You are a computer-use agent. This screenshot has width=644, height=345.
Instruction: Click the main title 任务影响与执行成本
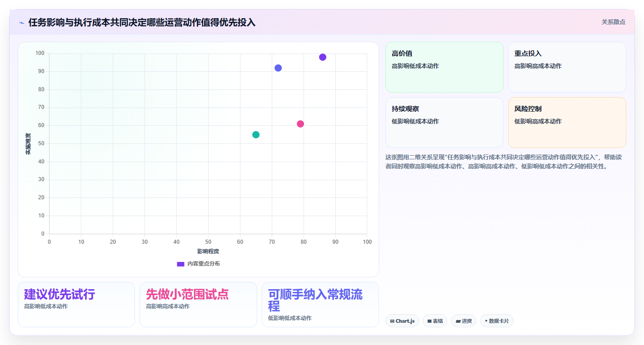coord(142,22)
